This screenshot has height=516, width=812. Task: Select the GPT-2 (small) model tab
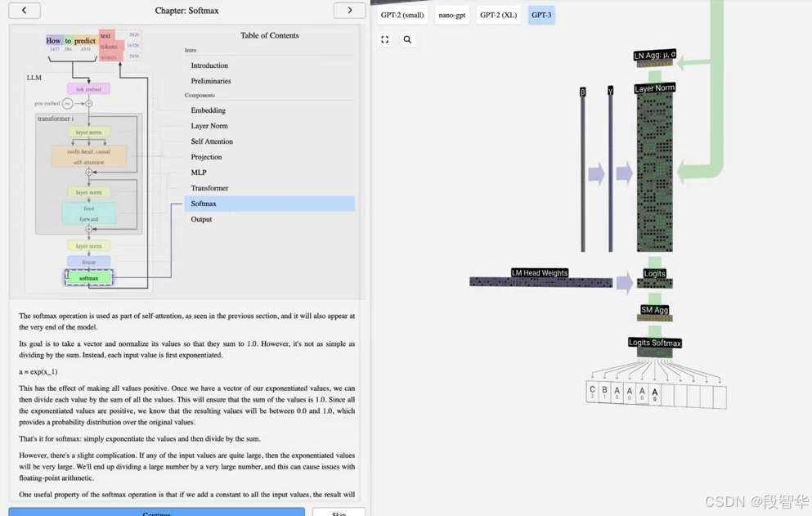(x=402, y=15)
